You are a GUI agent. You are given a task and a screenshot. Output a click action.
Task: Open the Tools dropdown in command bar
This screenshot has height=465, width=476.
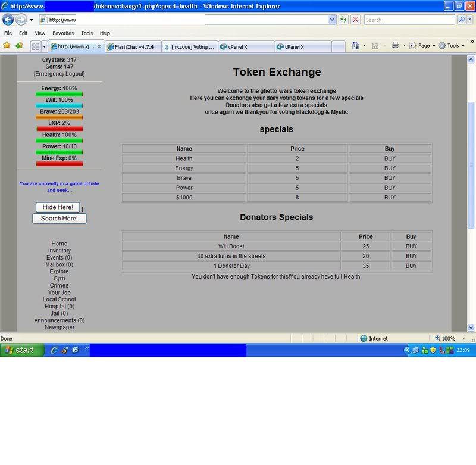tap(453, 46)
